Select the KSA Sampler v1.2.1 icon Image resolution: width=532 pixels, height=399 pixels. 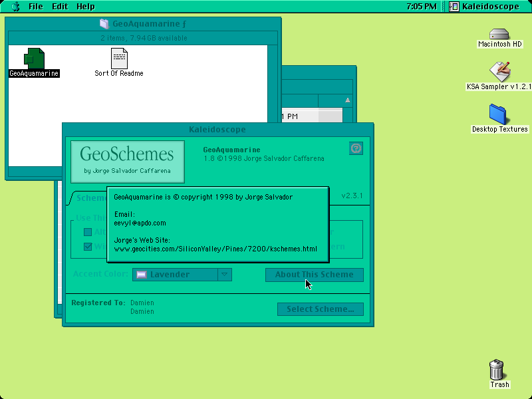click(x=500, y=71)
